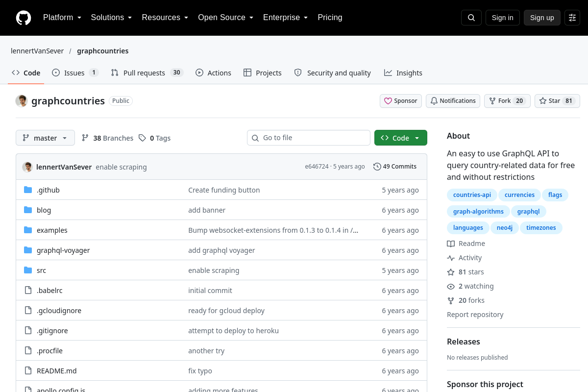This screenshot has height=392, width=588.
Task: Expand the Enterprise menu
Action: 285,18
